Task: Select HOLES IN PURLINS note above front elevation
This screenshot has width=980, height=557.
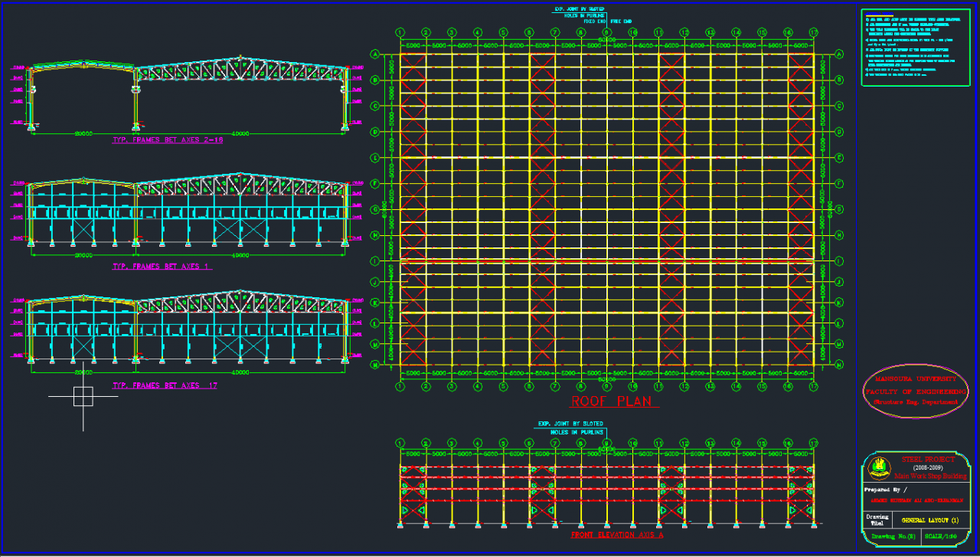Action: (x=579, y=432)
